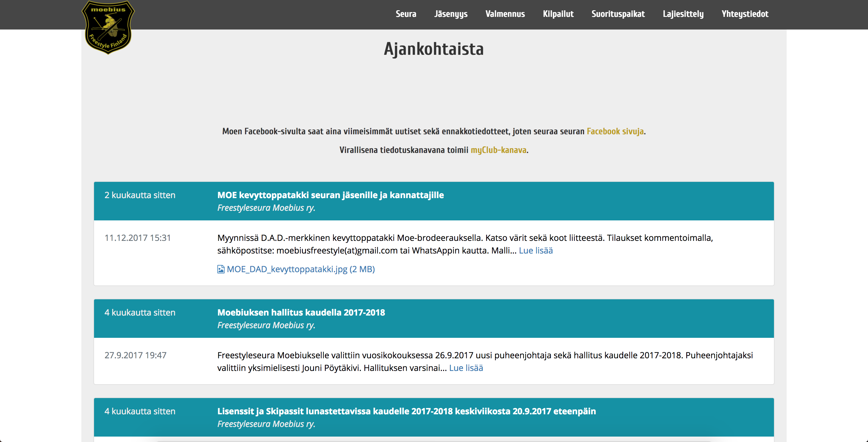This screenshot has width=868, height=442.
Task: Select Kilpailut in the navigation
Action: 558,14
